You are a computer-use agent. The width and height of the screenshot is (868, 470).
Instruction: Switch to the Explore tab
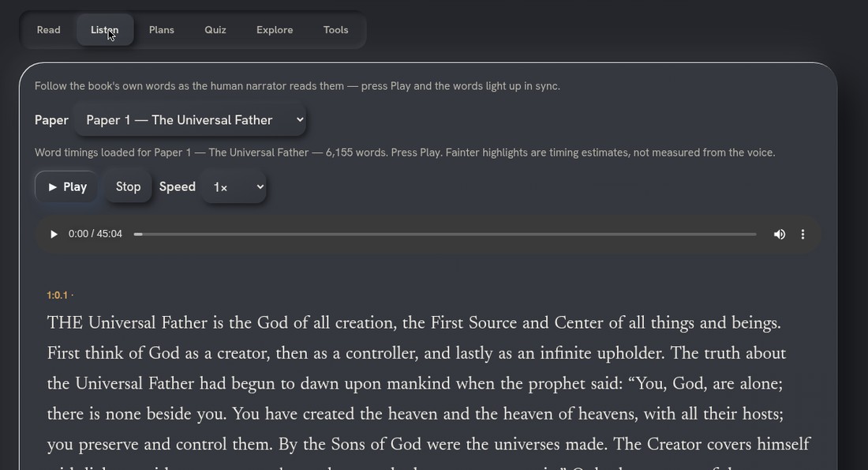(275, 30)
